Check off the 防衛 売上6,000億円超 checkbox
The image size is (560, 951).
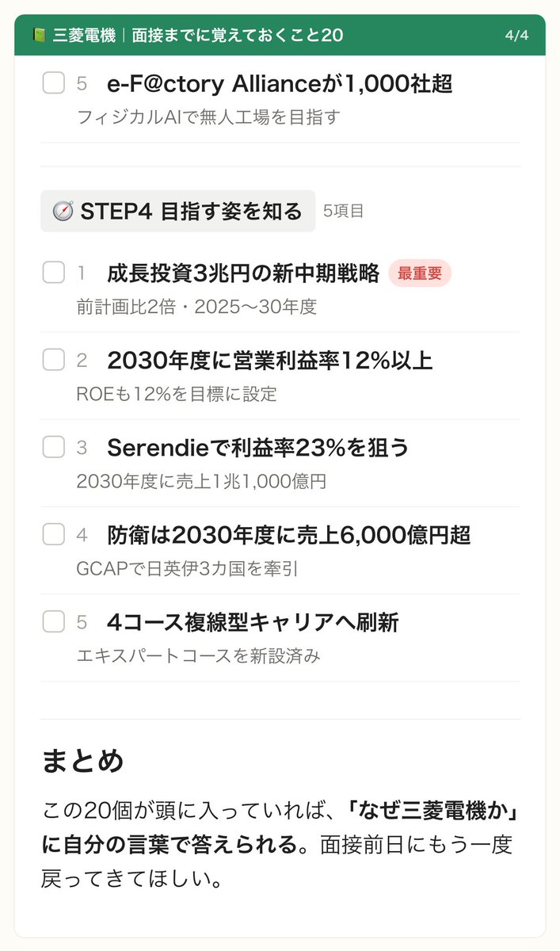(x=53, y=534)
